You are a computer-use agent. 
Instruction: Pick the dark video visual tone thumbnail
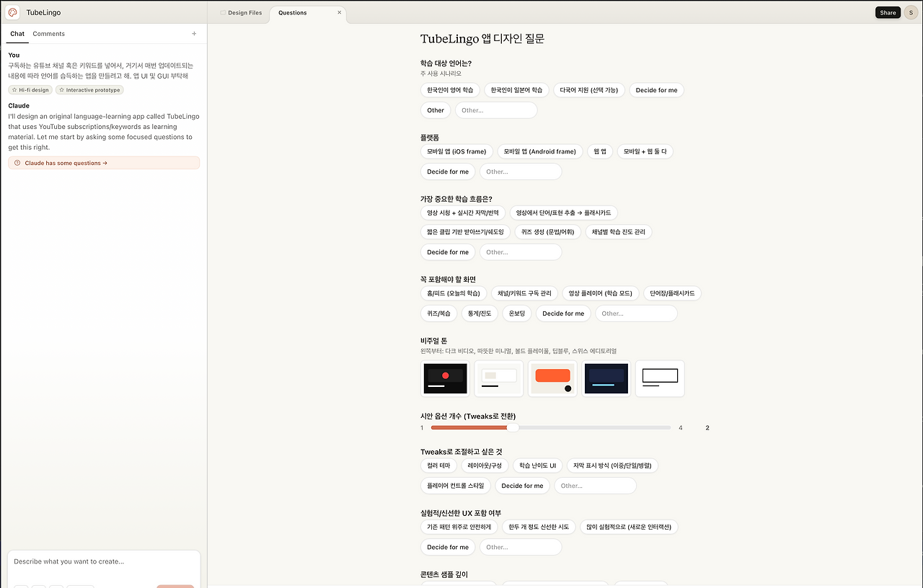click(445, 378)
